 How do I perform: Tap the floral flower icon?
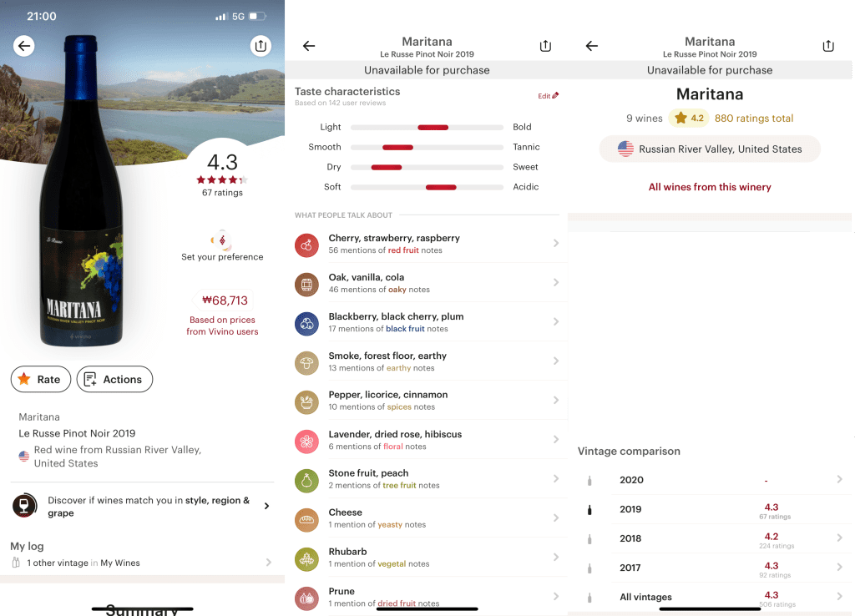306,441
